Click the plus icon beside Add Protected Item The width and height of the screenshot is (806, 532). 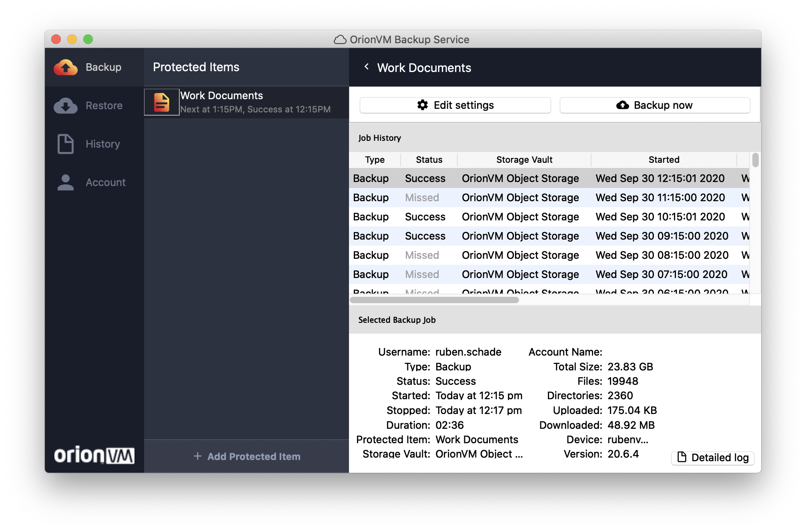[x=197, y=456]
